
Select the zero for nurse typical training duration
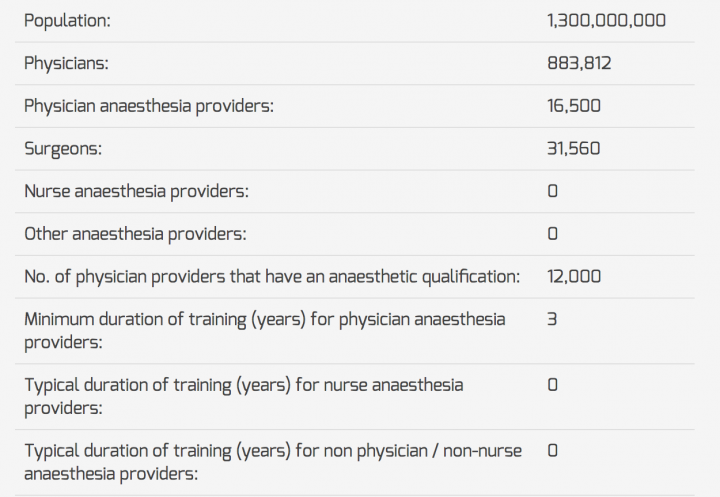553,385
